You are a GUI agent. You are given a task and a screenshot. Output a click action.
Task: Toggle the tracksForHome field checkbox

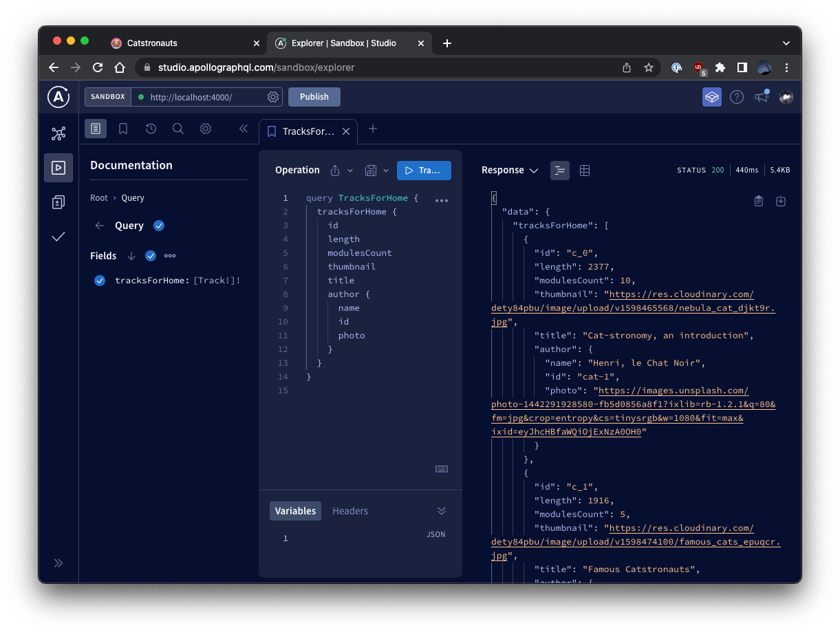[100, 281]
